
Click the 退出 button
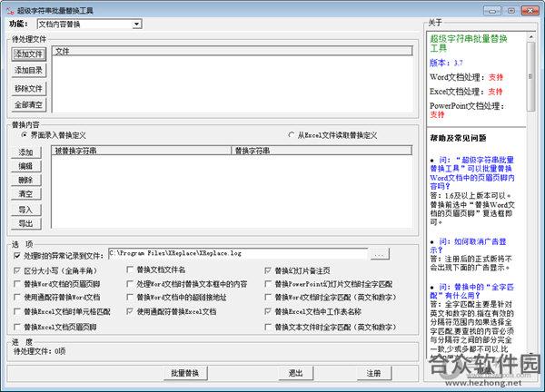(x=295, y=373)
